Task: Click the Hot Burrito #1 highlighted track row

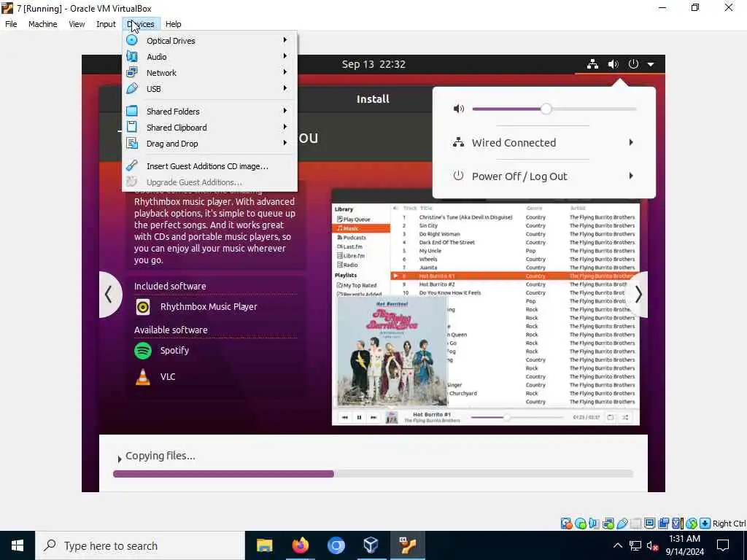Action: click(x=515, y=276)
